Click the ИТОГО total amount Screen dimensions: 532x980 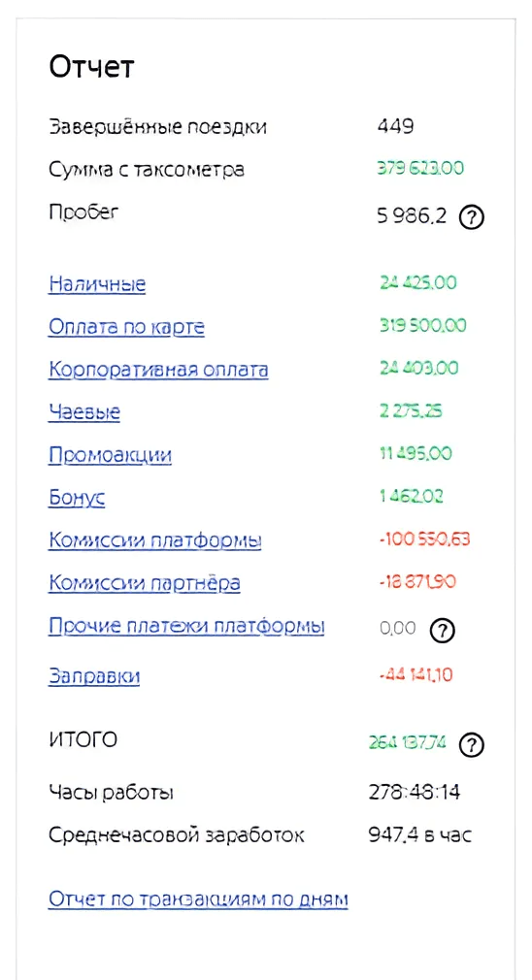[408, 742]
